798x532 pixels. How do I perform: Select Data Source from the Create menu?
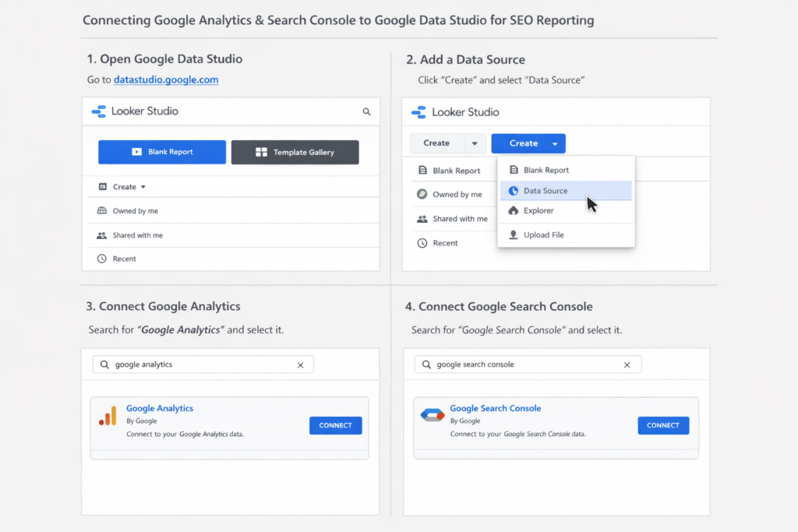(x=546, y=190)
